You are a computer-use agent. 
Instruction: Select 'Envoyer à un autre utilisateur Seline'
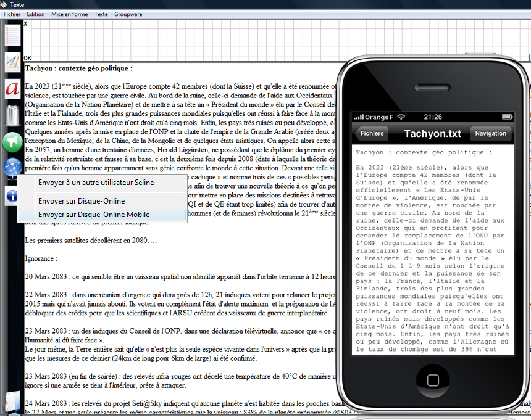pyautogui.click(x=96, y=183)
